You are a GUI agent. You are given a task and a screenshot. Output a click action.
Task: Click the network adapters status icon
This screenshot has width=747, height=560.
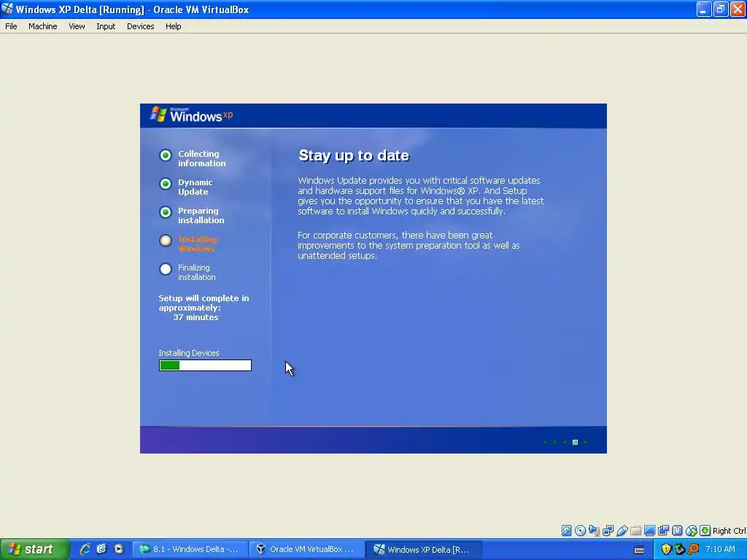click(x=608, y=531)
